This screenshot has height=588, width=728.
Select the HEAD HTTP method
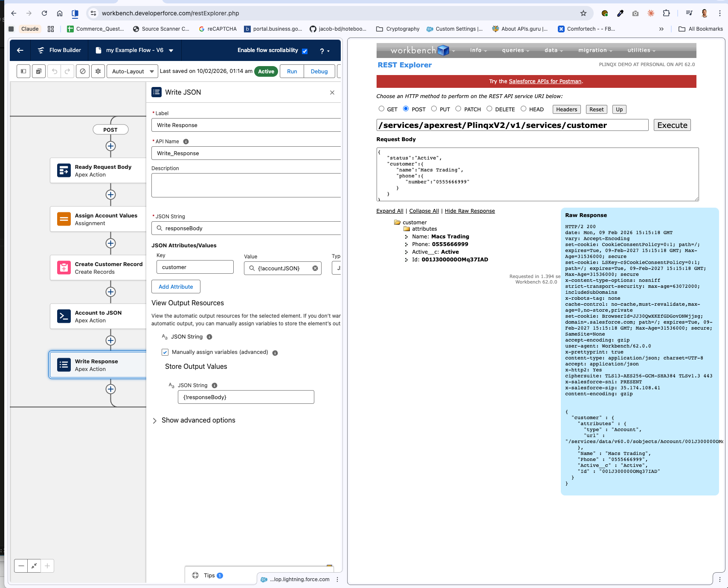point(523,109)
